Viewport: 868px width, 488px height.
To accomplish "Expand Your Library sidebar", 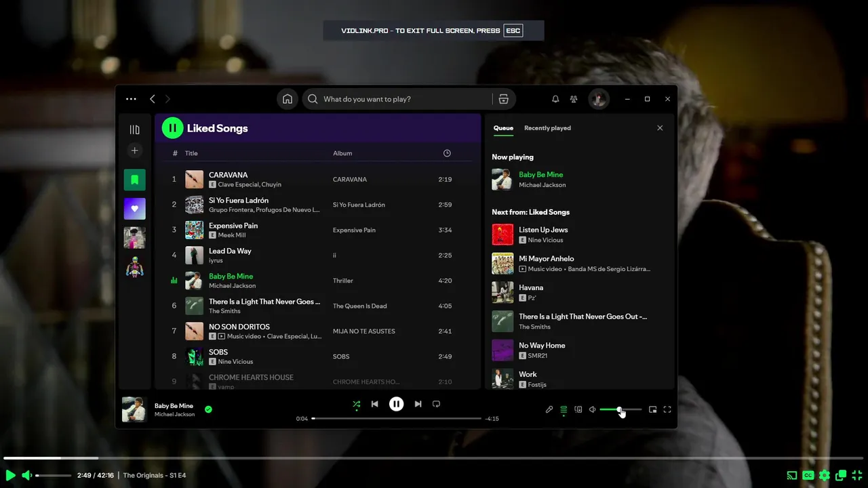I will point(134,129).
